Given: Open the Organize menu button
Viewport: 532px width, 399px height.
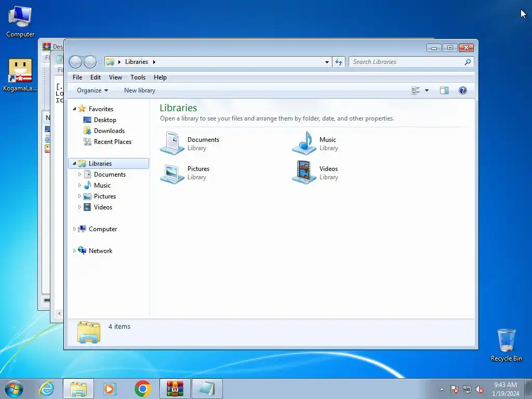Looking at the screenshot, I should (x=92, y=90).
